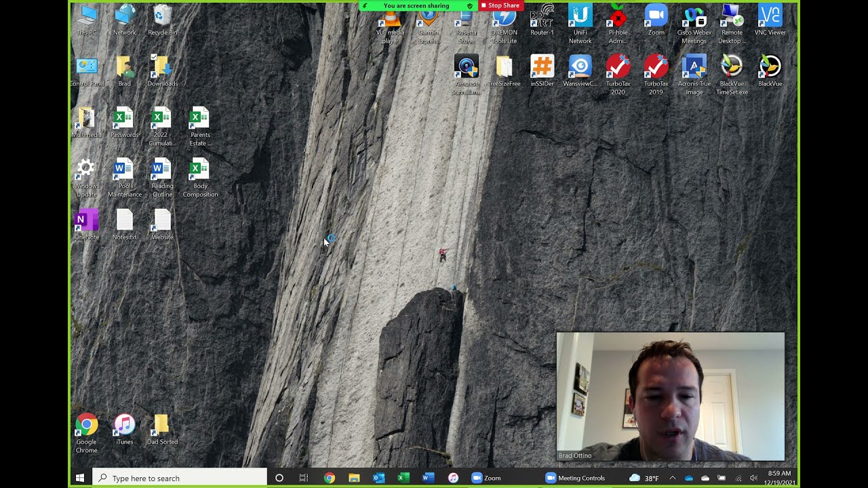Launch the UniFi Network shortcut

[x=580, y=24]
